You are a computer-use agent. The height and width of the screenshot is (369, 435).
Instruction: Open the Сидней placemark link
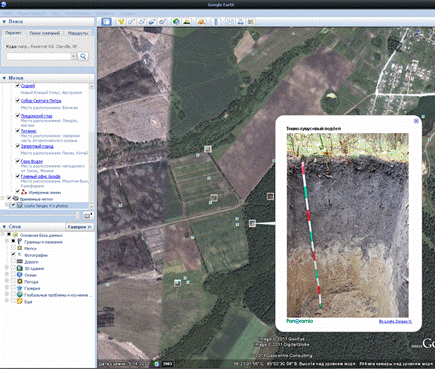pos(28,86)
